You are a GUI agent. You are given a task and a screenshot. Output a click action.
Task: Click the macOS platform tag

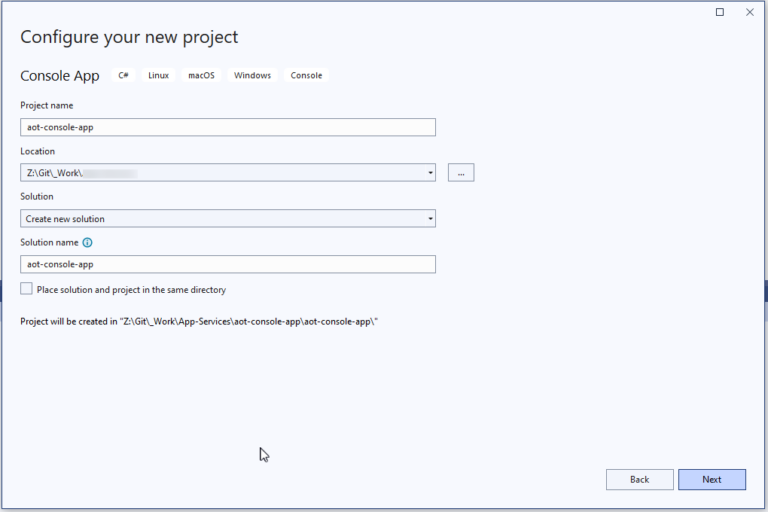pyautogui.click(x=201, y=76)
